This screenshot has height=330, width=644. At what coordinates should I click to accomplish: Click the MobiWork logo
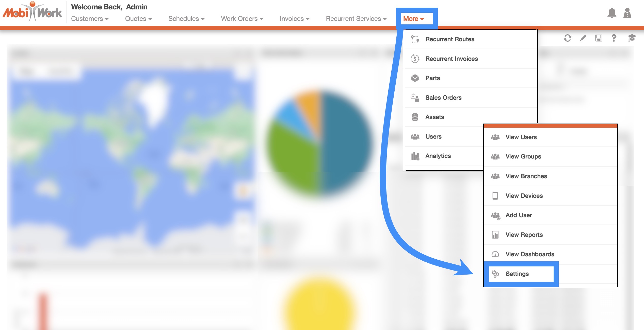(x=32, y=12)
